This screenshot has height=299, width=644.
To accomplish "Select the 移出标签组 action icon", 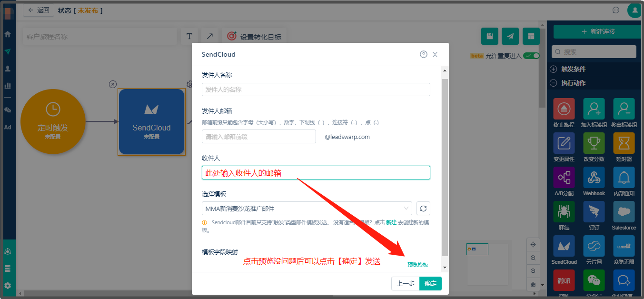I will coord(624,109).
